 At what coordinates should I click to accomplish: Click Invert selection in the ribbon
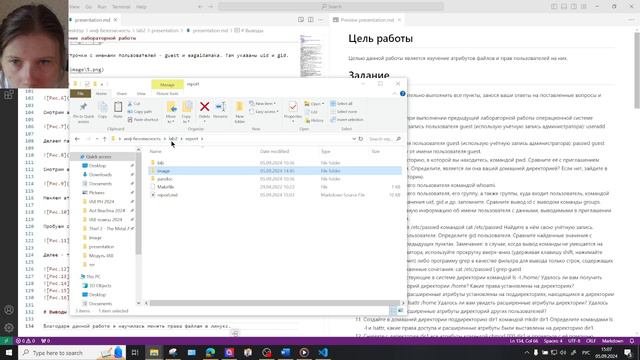point(347,120)
